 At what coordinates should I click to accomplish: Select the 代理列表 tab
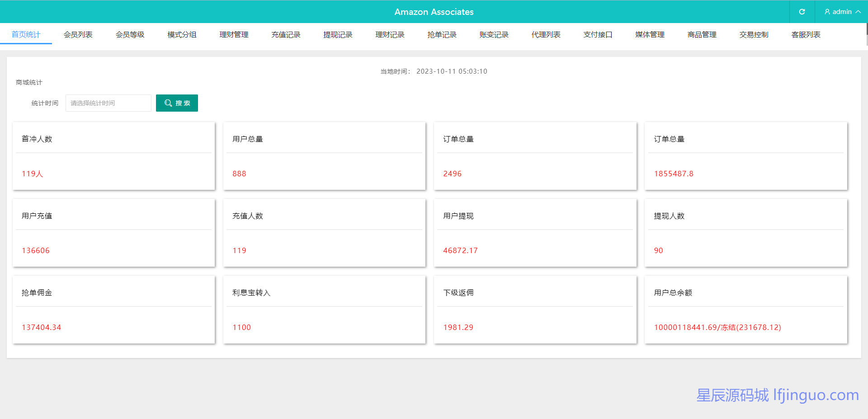point(546,35)
